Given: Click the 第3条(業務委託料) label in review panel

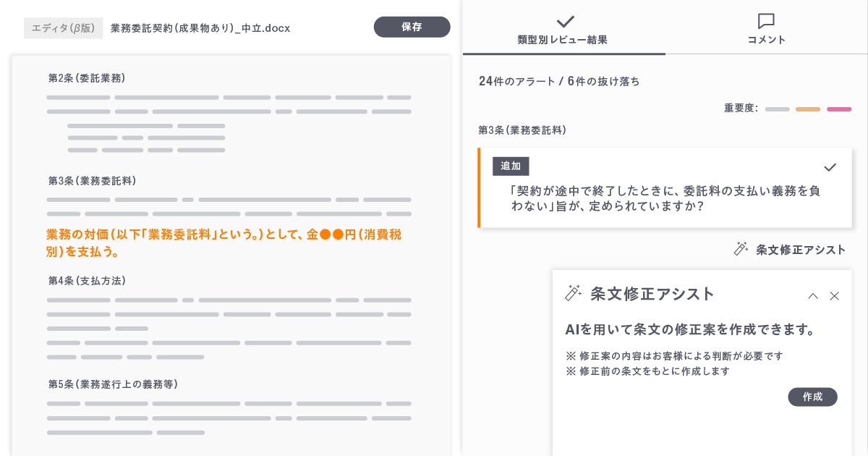Looking at the screenshot, I should [x=522, y=130].
